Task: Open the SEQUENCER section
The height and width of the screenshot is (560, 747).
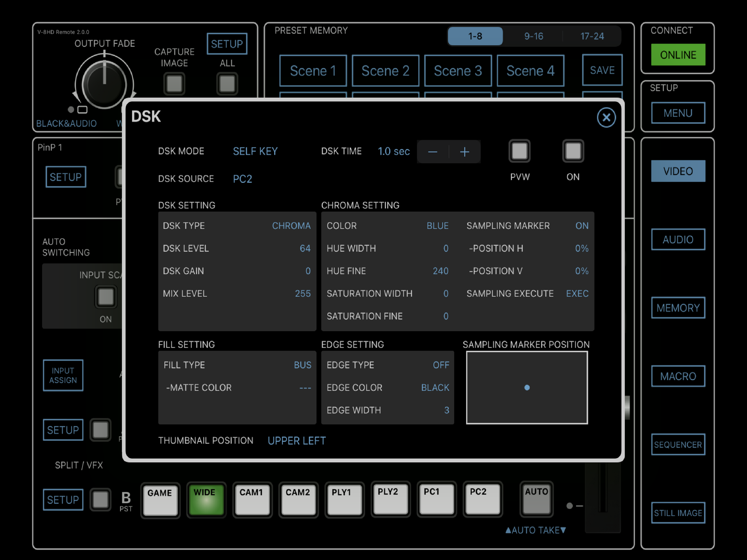Action: tap(678, 445)
